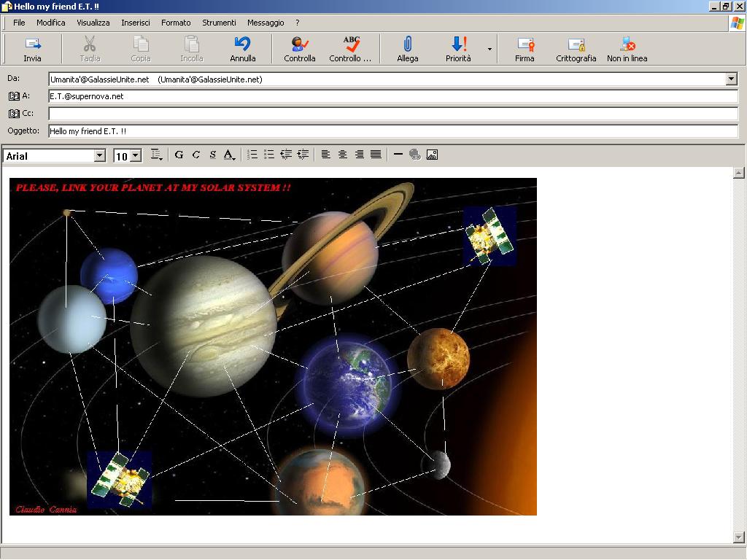Expand the Da sender dropdown
The height and width of the screenshot is (560, 747).
click(732, 79)
